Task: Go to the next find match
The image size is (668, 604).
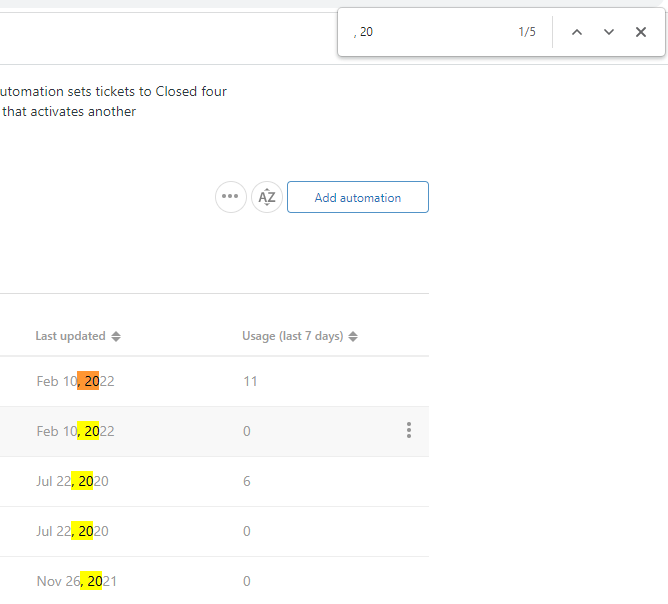Action: pyautogui.click(x=608, y=32)
